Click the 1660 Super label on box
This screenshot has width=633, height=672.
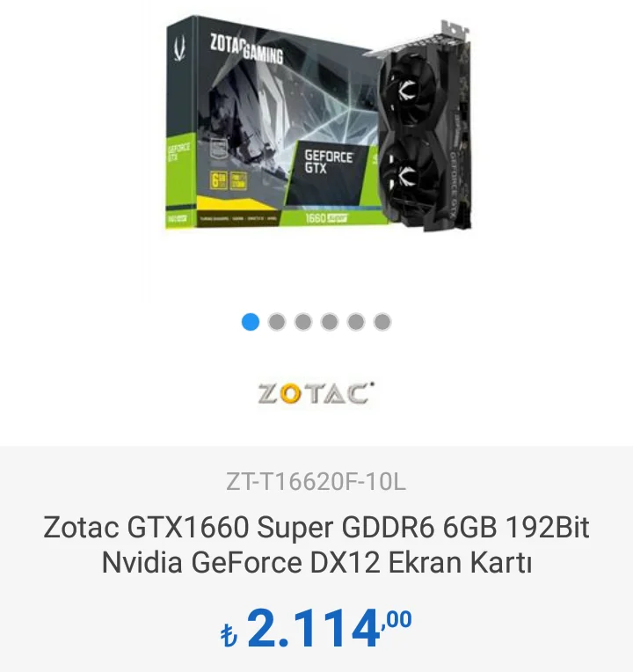tap(326, 218)
